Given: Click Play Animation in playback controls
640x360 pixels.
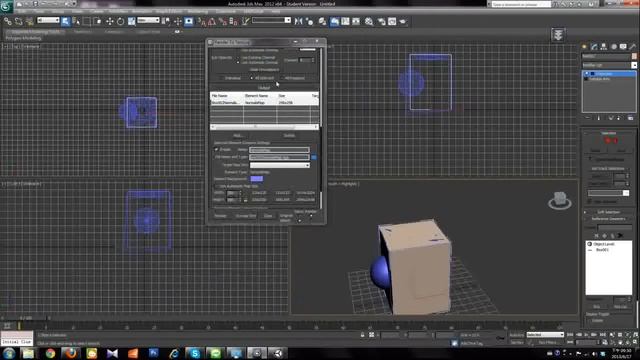Looking at the screenshot, I should coord(587,335).
